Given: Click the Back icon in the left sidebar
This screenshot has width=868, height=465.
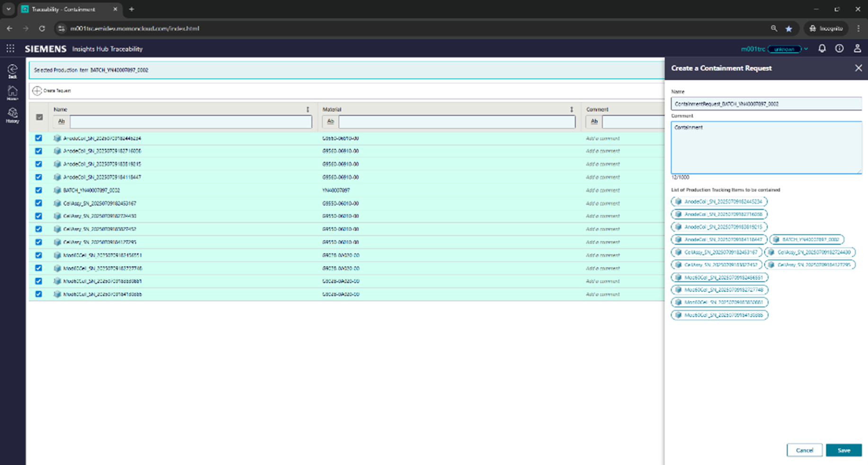Looking at the screenshot, I should pyautogui.click(x=12, y=70).
